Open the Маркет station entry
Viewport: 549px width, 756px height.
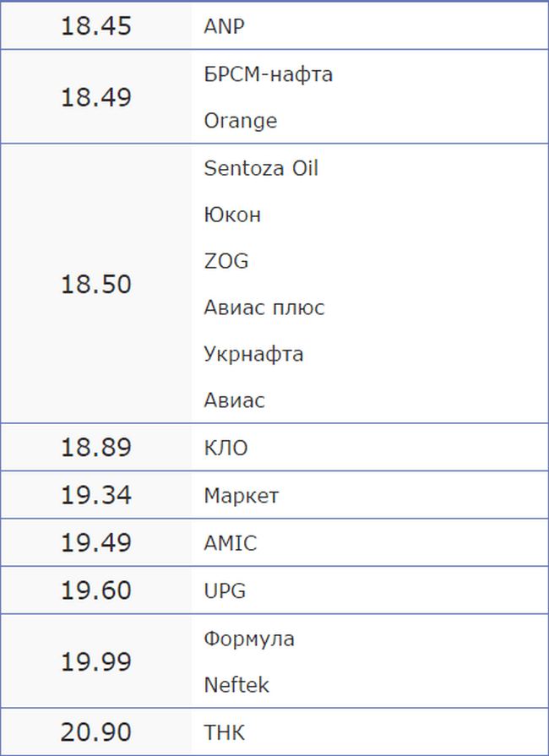(x=241, y=496)
